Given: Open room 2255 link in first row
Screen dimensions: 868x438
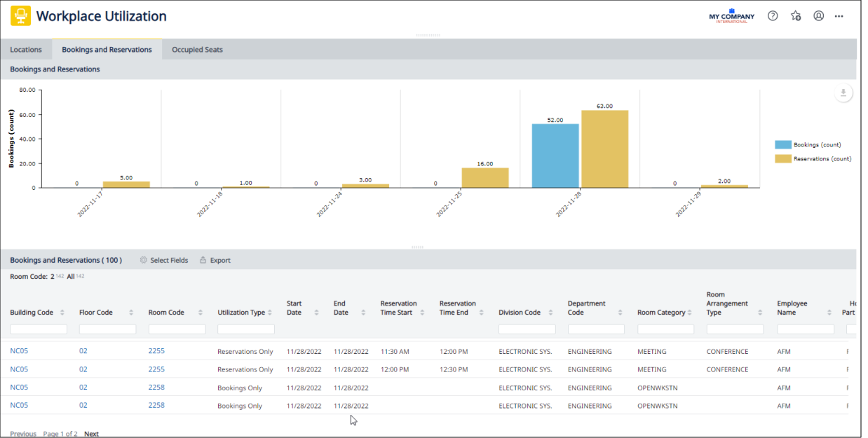Looking at the screenshot, I should pyautogui.click(x=156, y=351).
